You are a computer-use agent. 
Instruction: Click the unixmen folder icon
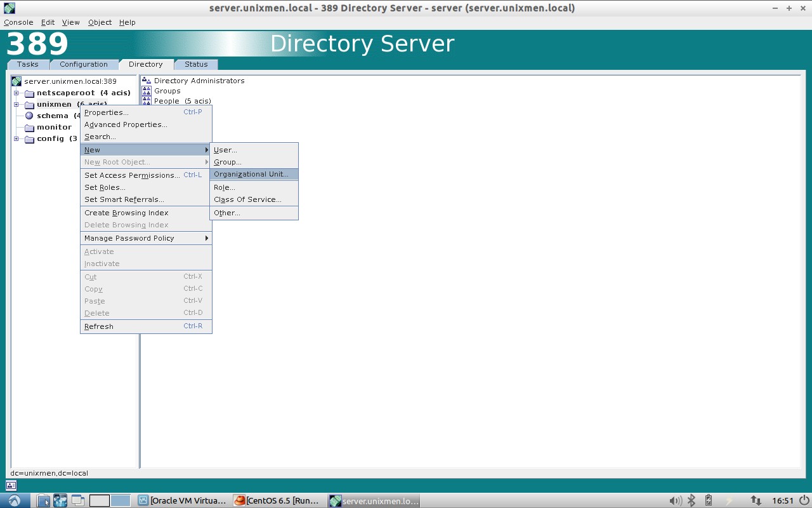click(29, 105)
